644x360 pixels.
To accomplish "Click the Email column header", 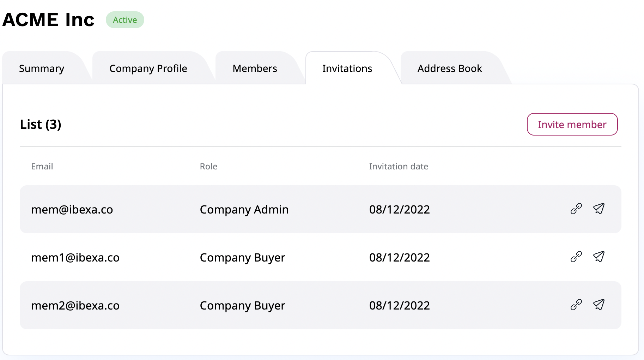I will pyautogui.click(x=42, y=166).
